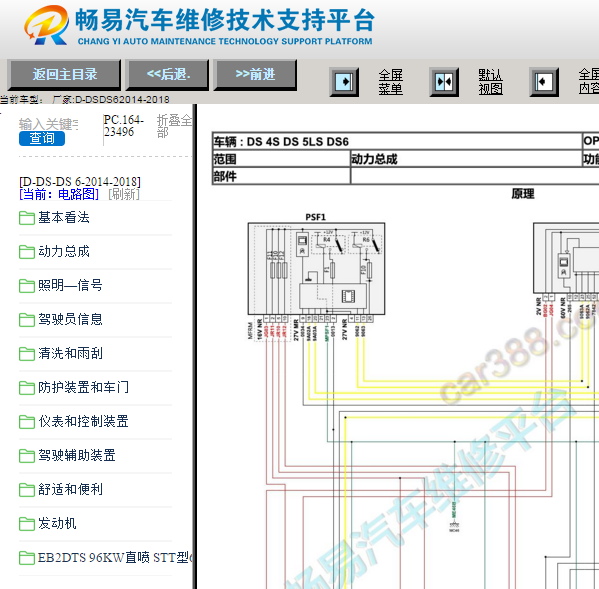Open the 基本看法 folder icon
The width and height of the screenshot is (599, 589).
[27, 218]
